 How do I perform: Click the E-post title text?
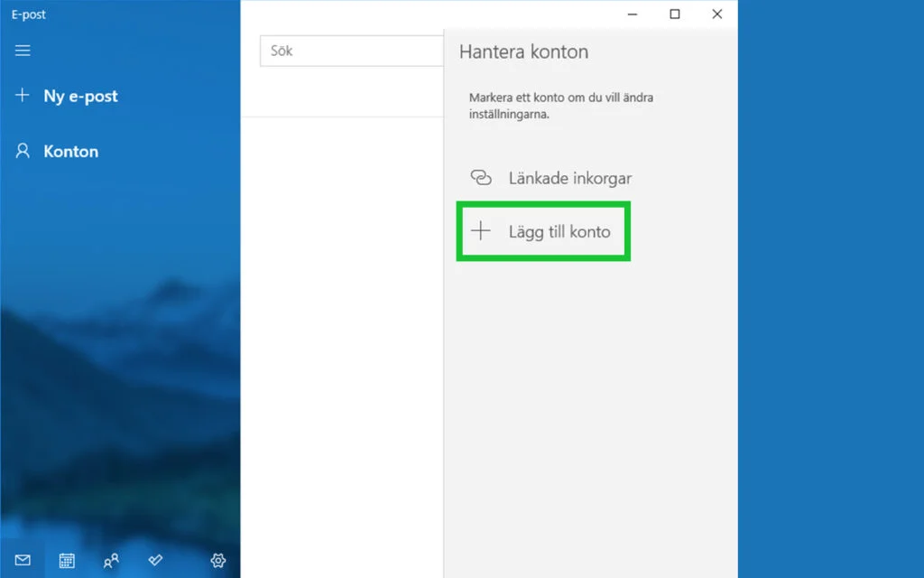[x=27, y=14]
